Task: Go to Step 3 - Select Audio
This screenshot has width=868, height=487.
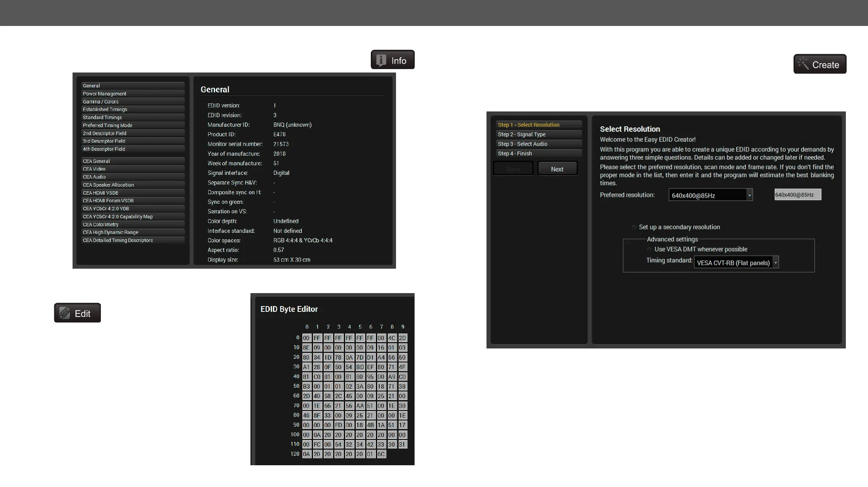Action: [539, 144]
